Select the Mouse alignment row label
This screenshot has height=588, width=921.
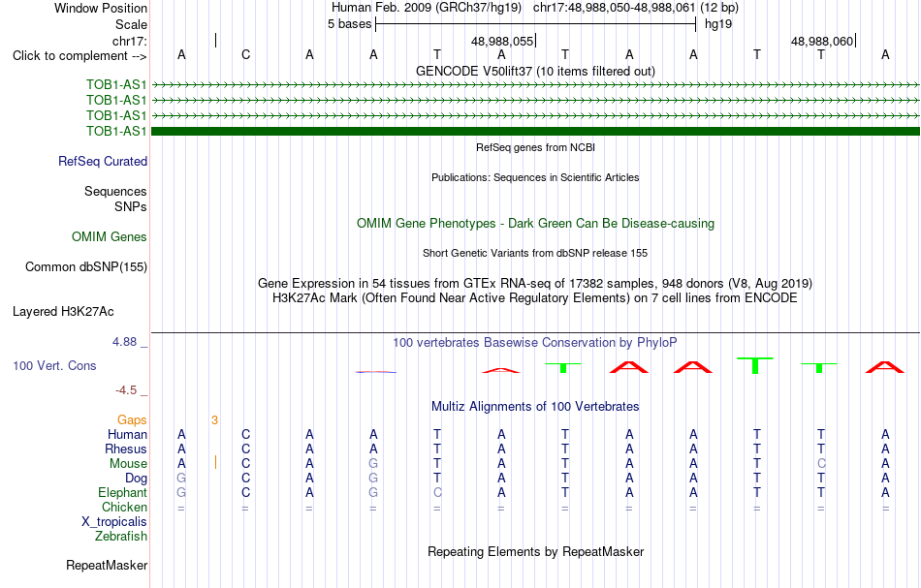128,464
